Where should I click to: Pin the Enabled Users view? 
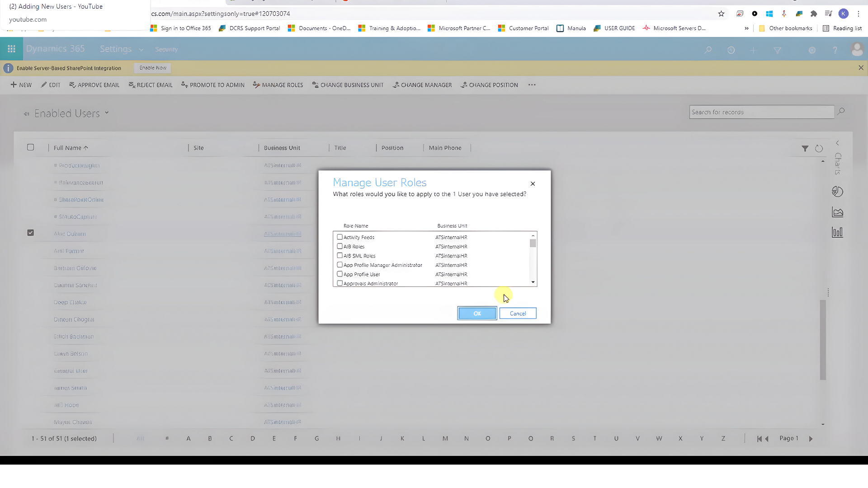coord(26,114)
